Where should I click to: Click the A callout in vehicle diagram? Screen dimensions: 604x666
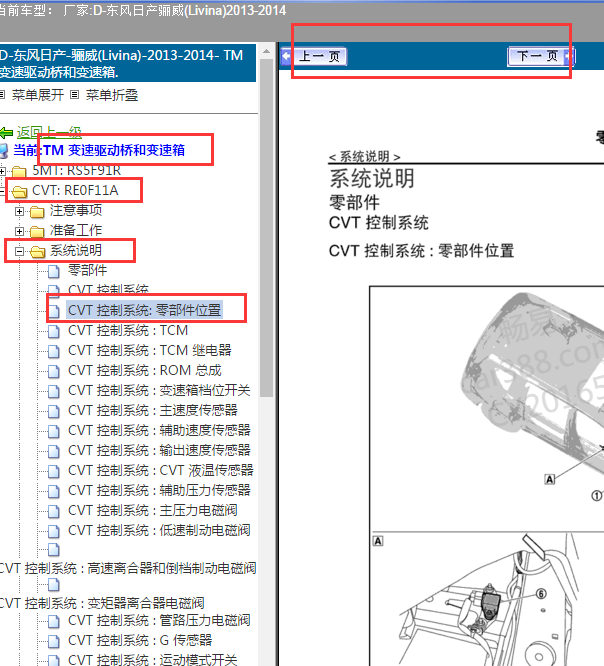pyautogui.click(x=550, y=479)
